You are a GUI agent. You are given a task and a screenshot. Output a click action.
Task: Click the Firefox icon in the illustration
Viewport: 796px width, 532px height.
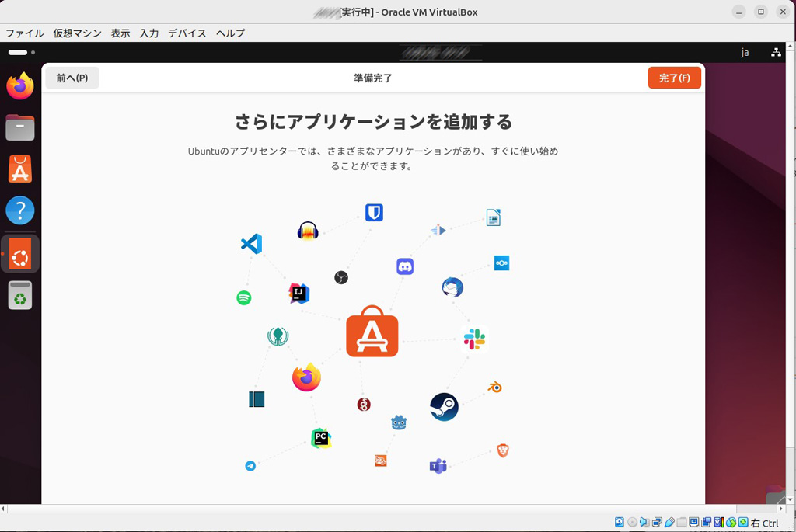coord(306,377)
